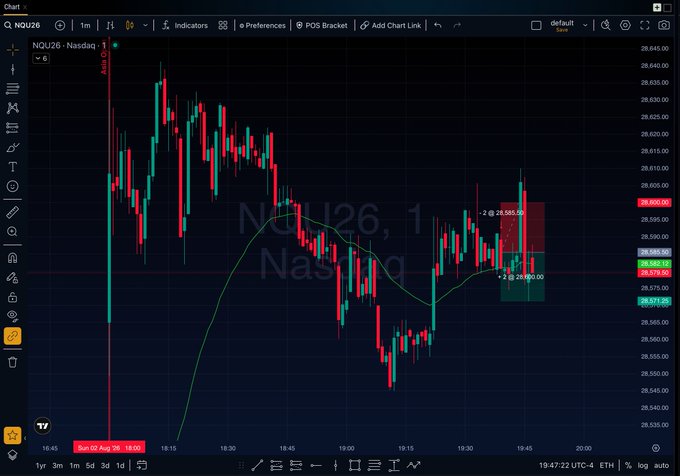680x476 pixels.
Task: Open the default layout dropdown
Action: [569, 25]
